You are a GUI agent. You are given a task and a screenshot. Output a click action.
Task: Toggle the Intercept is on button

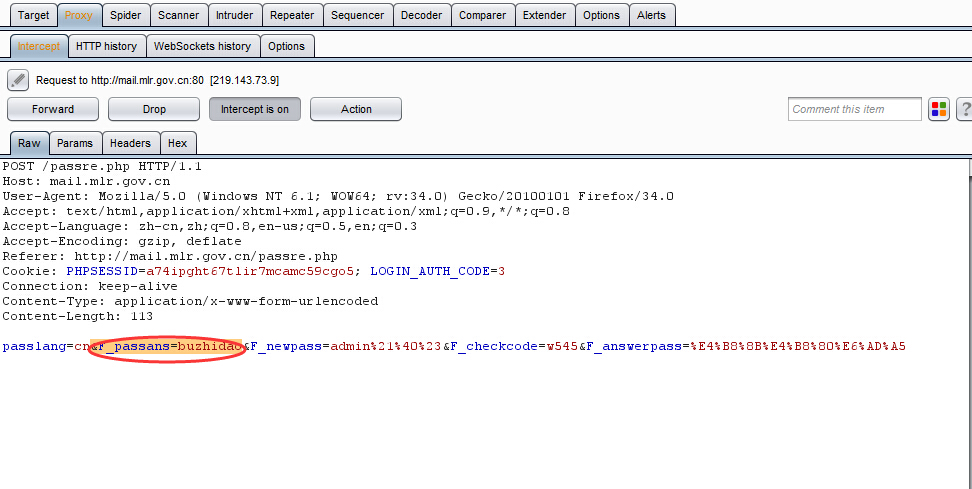pos(255,109)
